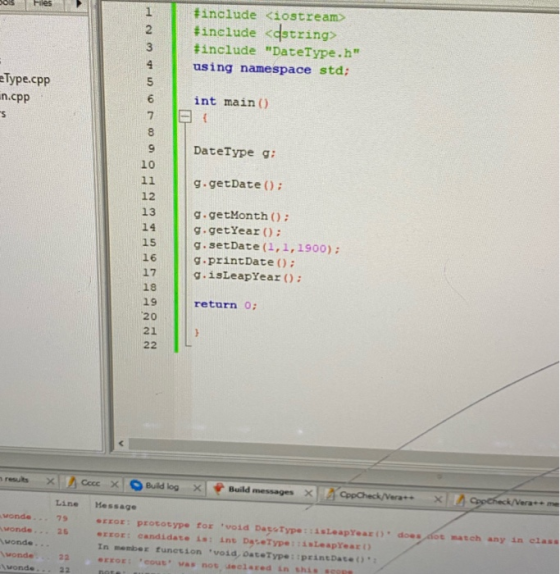Click line number 25 in build messages
This screenshot has height=574, width=560.
63,531
